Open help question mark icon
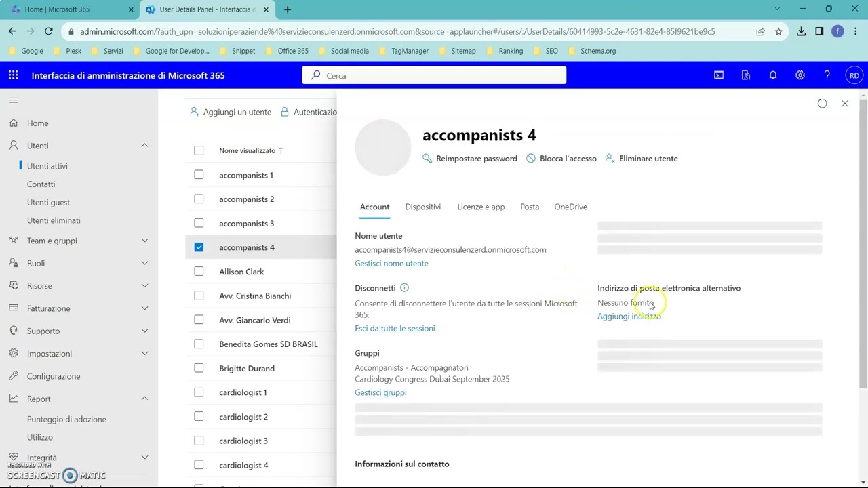Viewport: 868px width, 488px height. pos(827,75)
